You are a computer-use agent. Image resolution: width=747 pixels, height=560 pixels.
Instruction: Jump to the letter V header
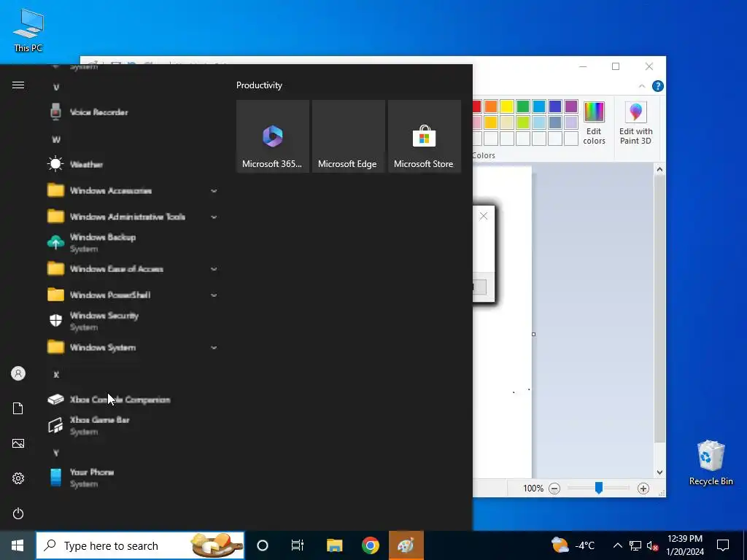(x=56, y=87)
